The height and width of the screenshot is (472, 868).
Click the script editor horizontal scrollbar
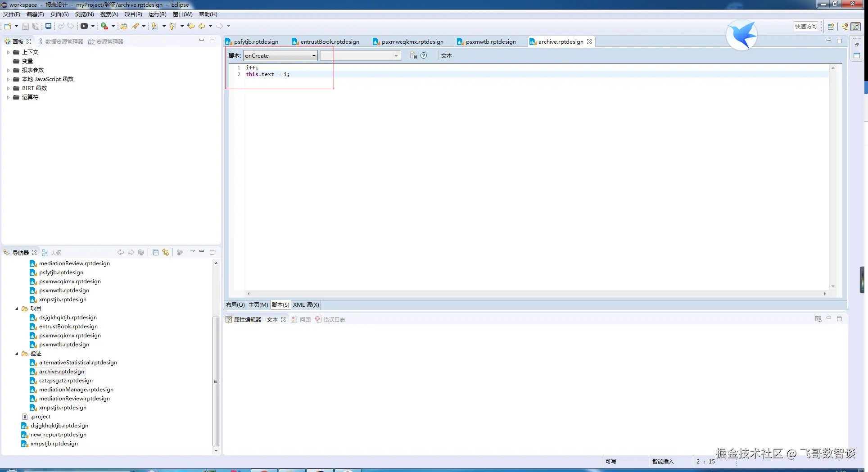pyautogui.click(x=537, y=294)
